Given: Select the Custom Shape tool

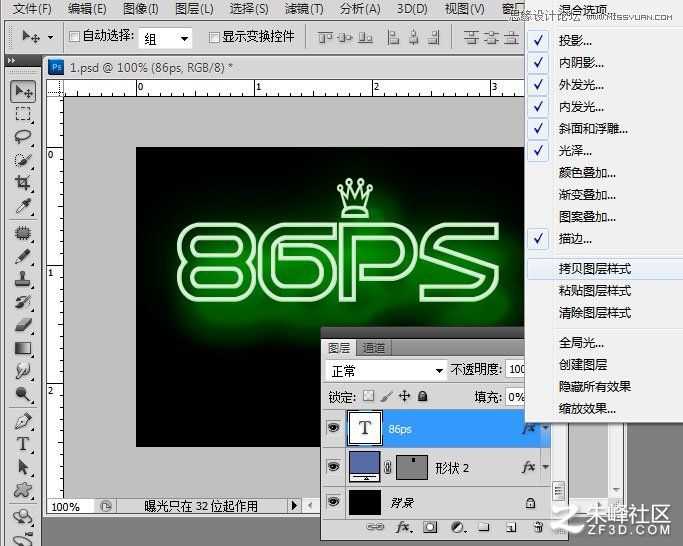Looking at the screenshot, I should pyautogui.click(x=23, y=490).
